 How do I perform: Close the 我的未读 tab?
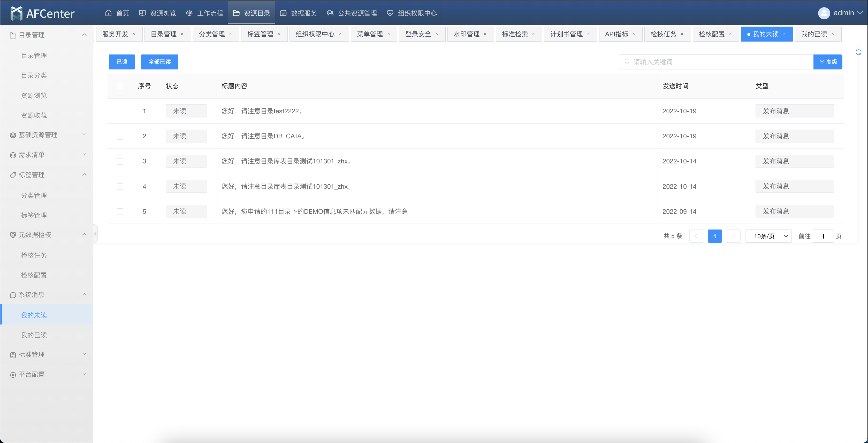pos(785,34)
